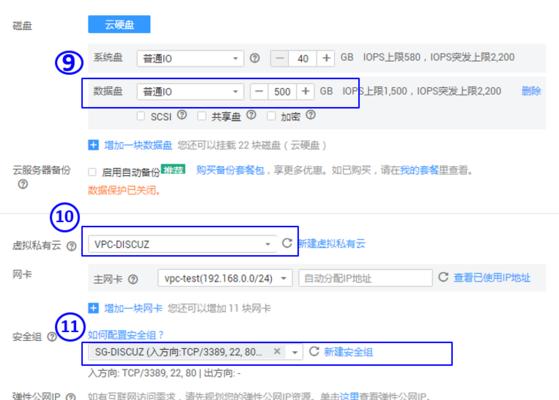Image resolution: width=559 pixels, height=400 pixels.
Task: Open the SG-DISCUZ security group dropdown arrow
Action: click(x=295, y=352)
